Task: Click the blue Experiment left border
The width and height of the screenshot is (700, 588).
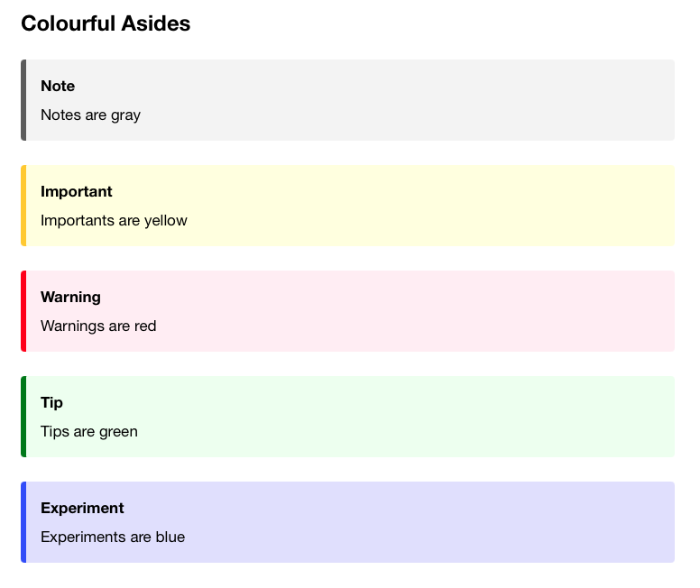Action: point(23,522)
